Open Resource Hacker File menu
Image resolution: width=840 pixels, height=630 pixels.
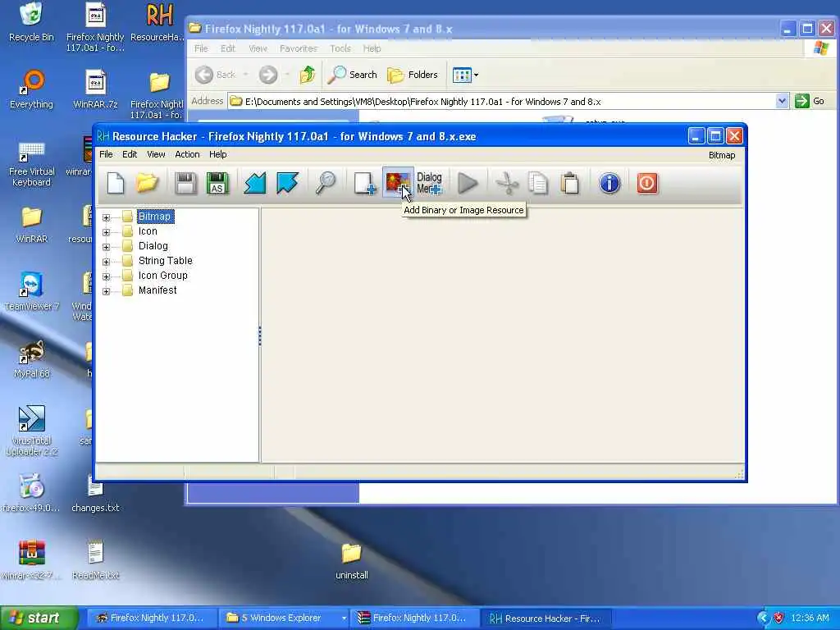(x=106, y=154)
